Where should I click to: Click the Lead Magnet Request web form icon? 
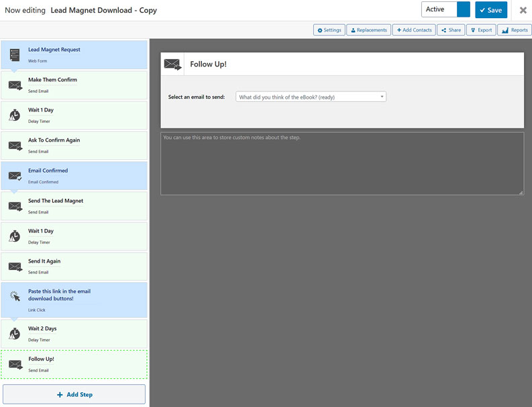click(x=15, y=54)
